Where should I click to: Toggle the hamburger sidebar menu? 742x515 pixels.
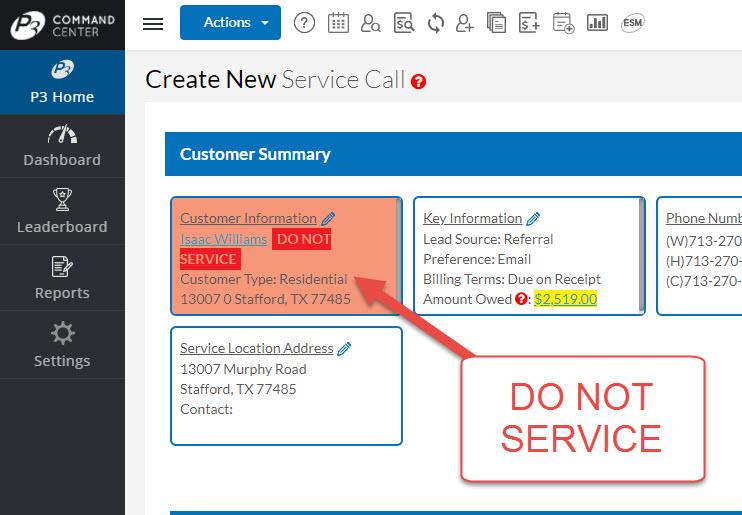pyautogui.click(x=153, y=23)
